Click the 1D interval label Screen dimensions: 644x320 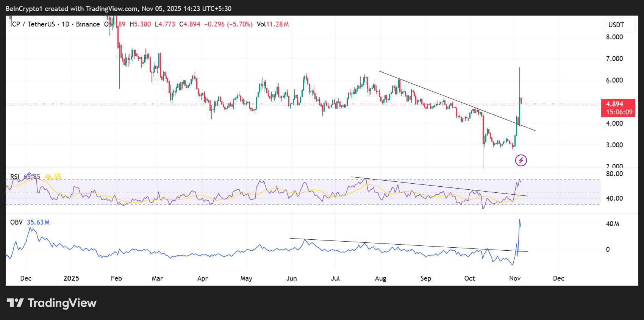(x=66, y=24)
